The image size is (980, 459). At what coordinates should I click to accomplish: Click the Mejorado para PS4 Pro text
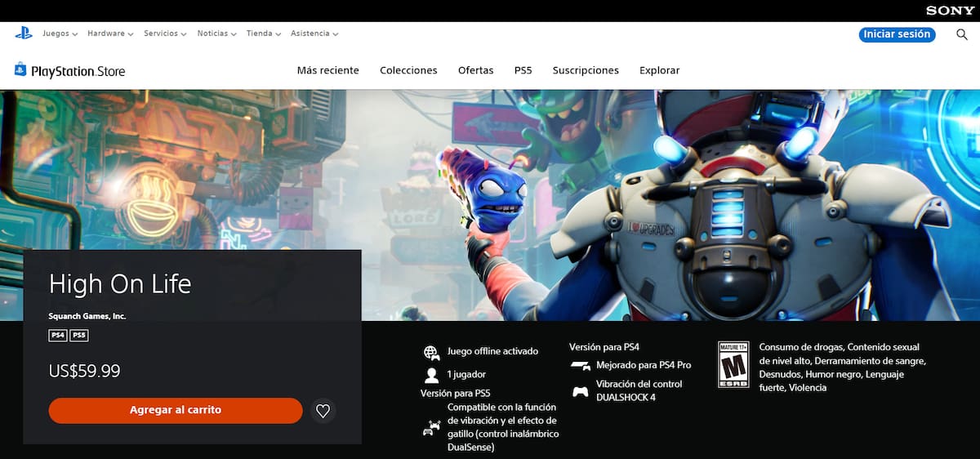[644, 365]
